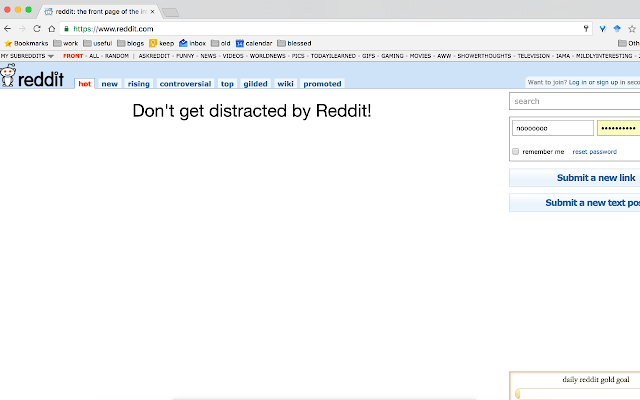
Task: Open the keep bookmark
Action: pos(160,43)
